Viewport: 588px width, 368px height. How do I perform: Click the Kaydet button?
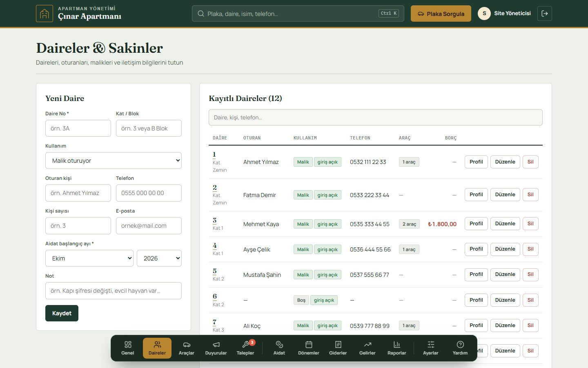[x=62, y=313]
